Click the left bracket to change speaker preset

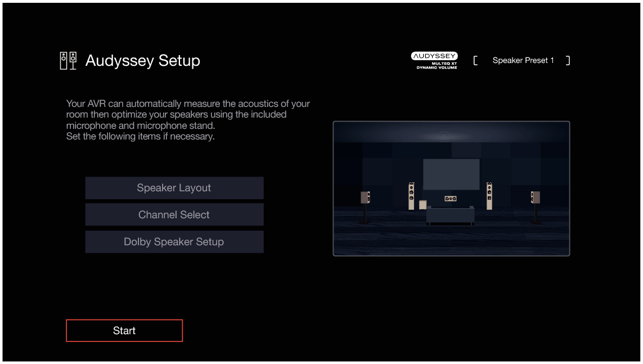point(476,60)
